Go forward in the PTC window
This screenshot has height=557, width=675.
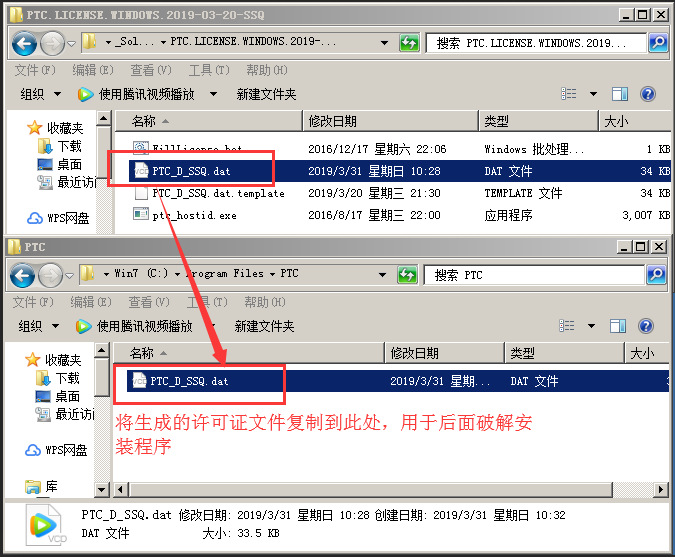pyautogui.click(x=50, y=275)
